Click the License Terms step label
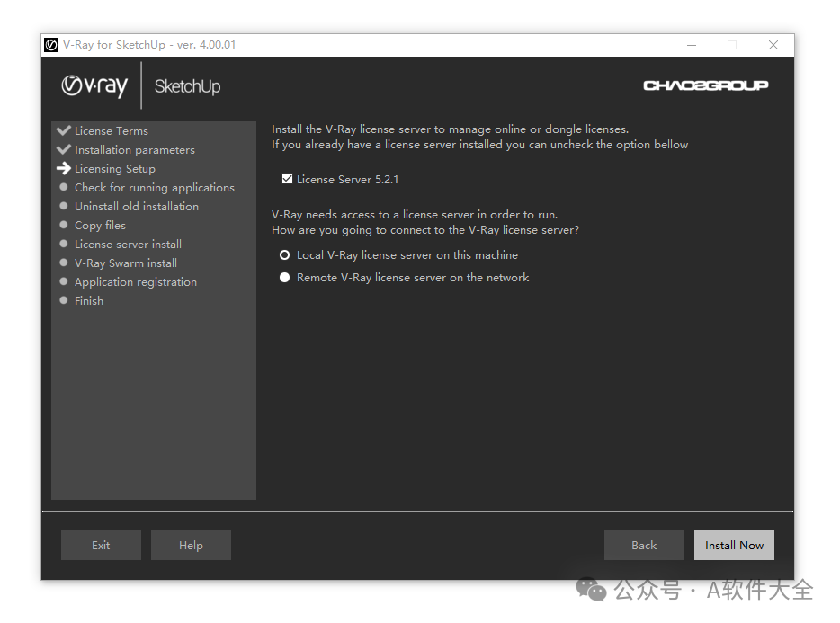The width and height of the screenshot is (840, 623). pos(112,130)
